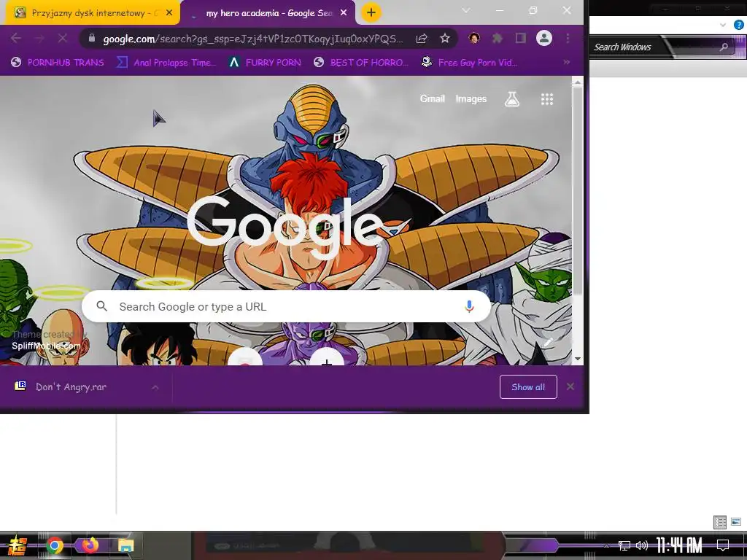Select the my hero academia Google Search tab

tap(269, 13)
